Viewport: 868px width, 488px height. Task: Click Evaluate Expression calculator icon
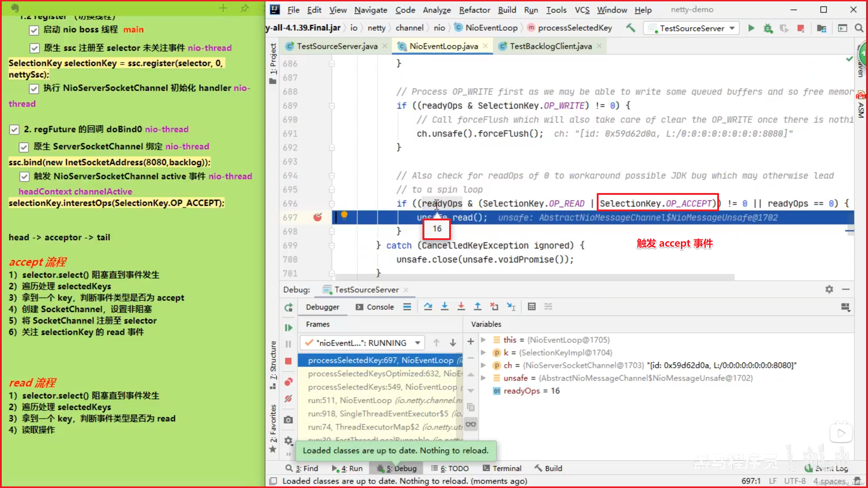point(532,306)
